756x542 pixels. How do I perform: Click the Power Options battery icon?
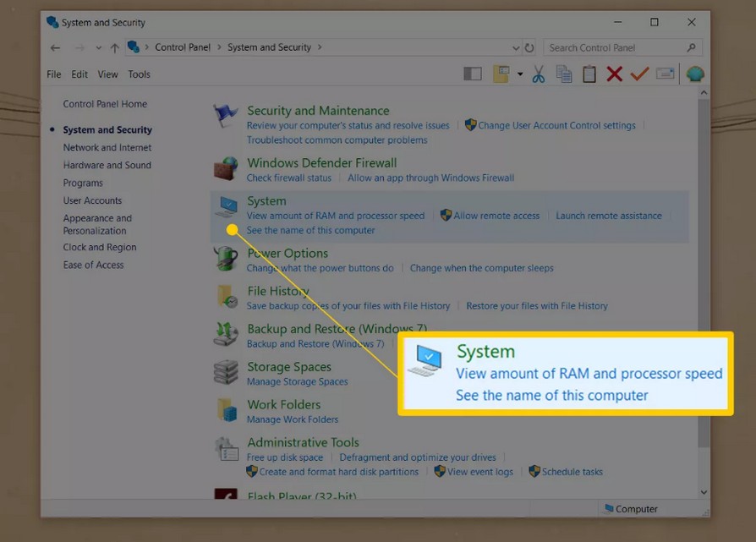tap(226, 259)
